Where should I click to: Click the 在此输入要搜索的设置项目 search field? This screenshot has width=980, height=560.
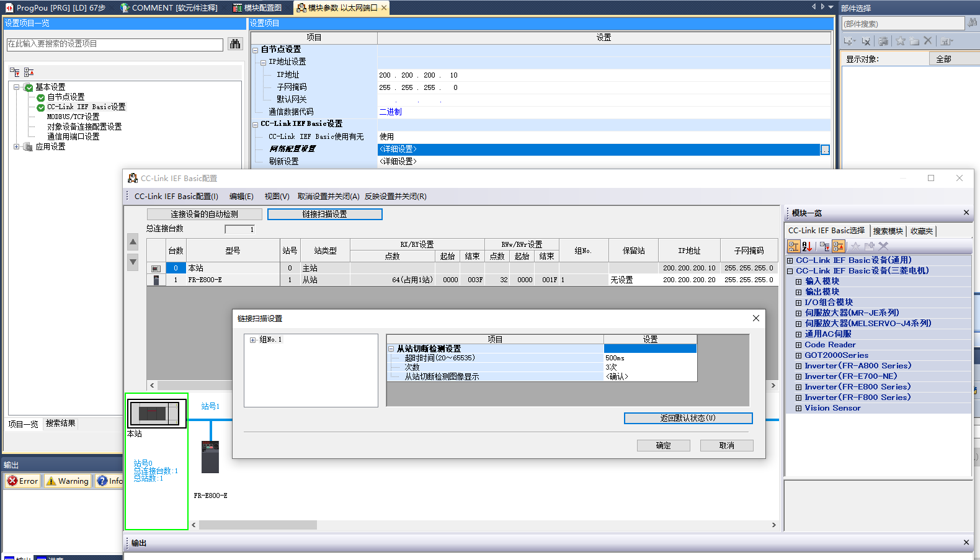tap(115, 45)
